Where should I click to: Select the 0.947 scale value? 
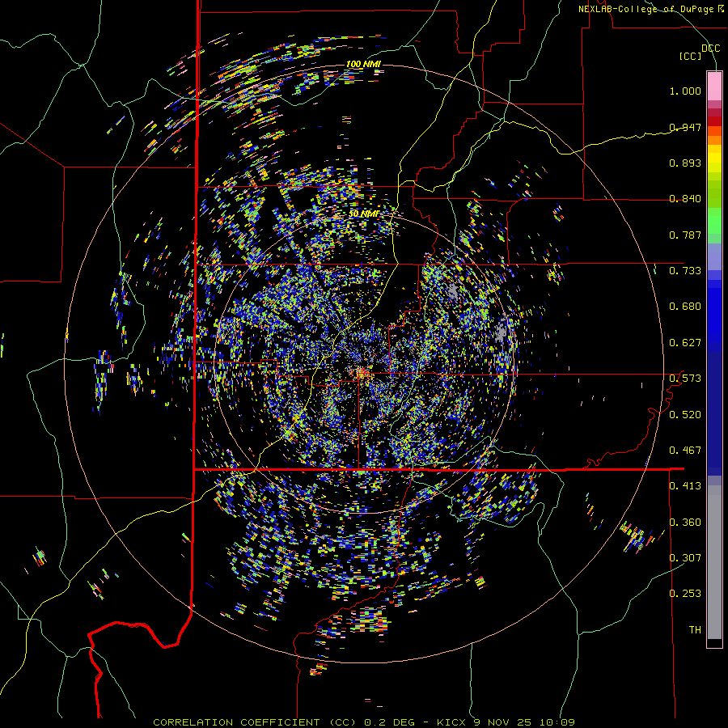point(685,127)
